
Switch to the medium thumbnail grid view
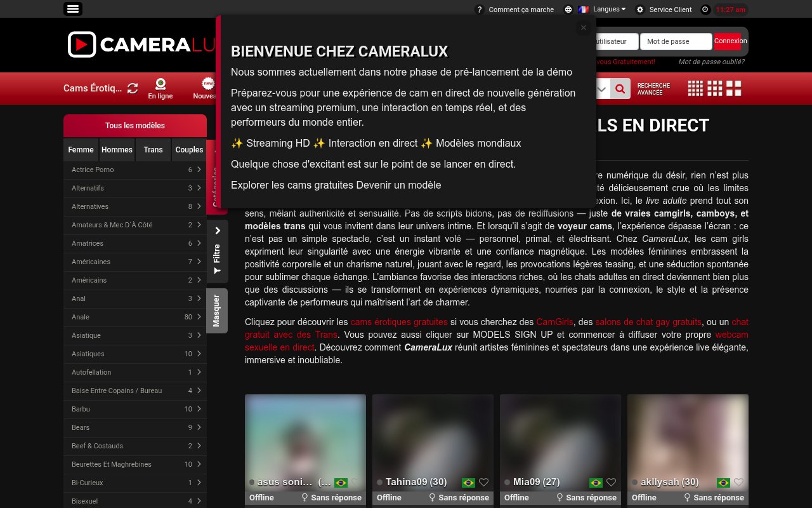(715, 88)
